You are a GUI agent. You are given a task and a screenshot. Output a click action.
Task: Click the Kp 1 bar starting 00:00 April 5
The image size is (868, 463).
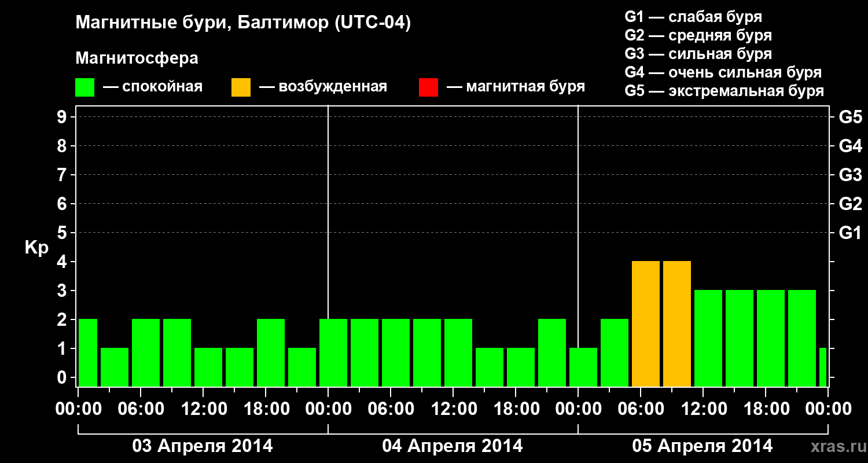click(583, 368)
